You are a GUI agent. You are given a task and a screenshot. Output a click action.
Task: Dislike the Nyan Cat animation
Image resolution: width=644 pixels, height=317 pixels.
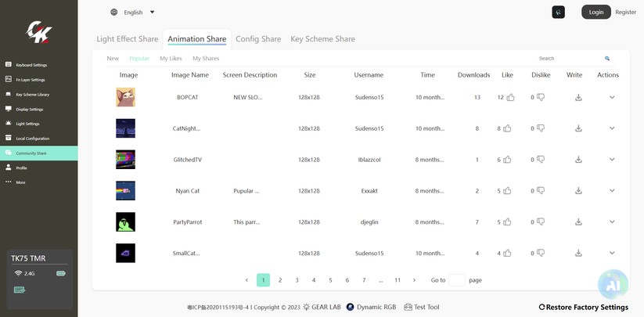[x=541, y=190]
